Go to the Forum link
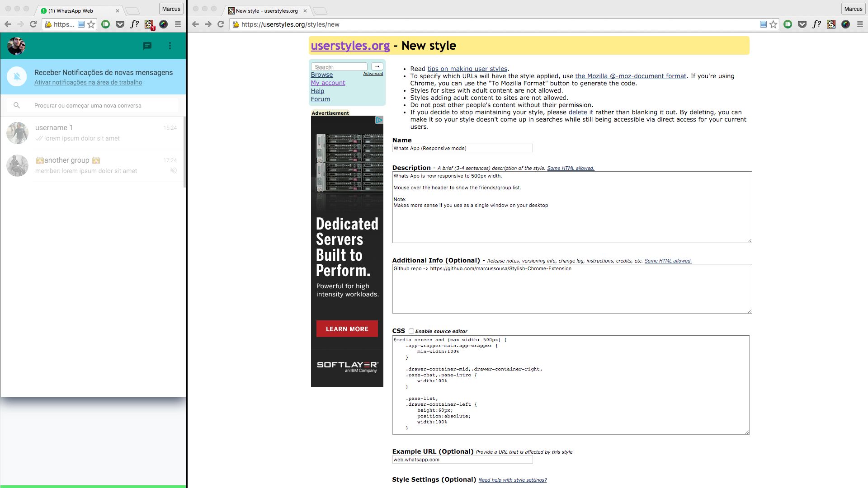The width and height of the screenshot is (868, 488). pyautogui.click(x=321, y=99)
